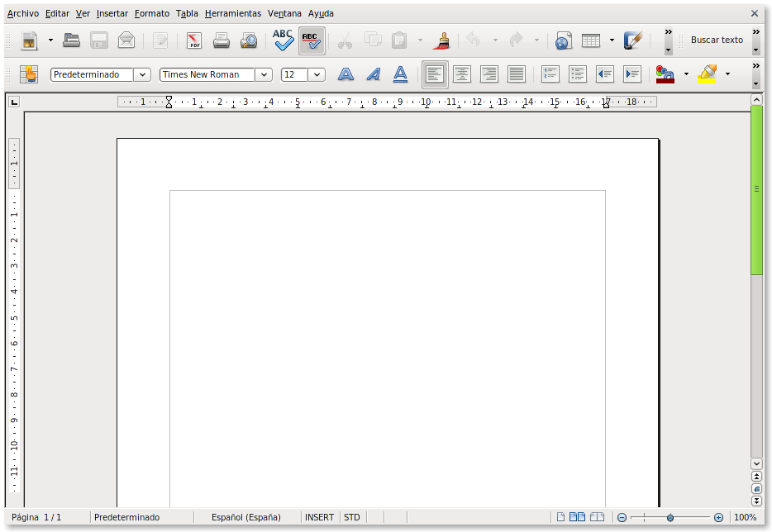Align text right
The height and width of the screenshot is (532, 772).
[489, 74]
